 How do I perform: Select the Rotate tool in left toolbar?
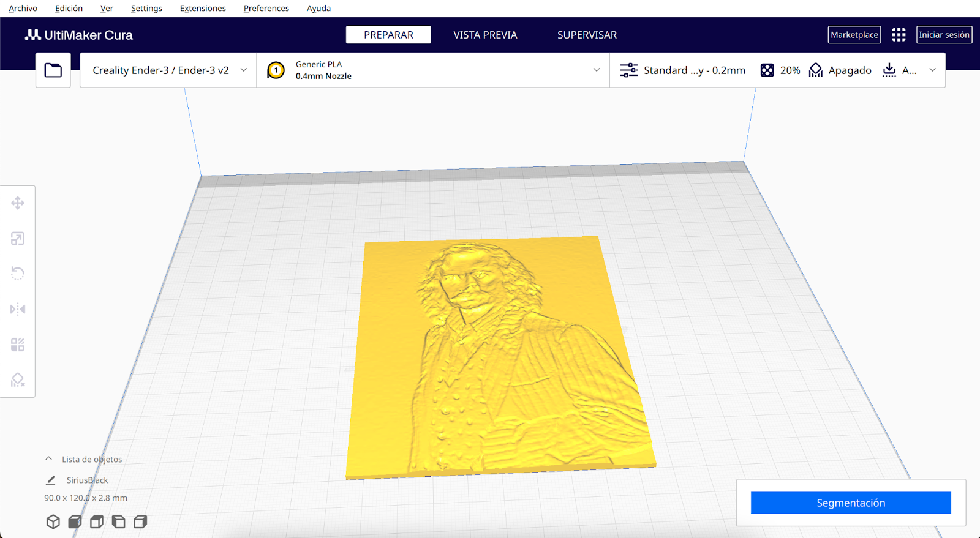pos(18,274)
